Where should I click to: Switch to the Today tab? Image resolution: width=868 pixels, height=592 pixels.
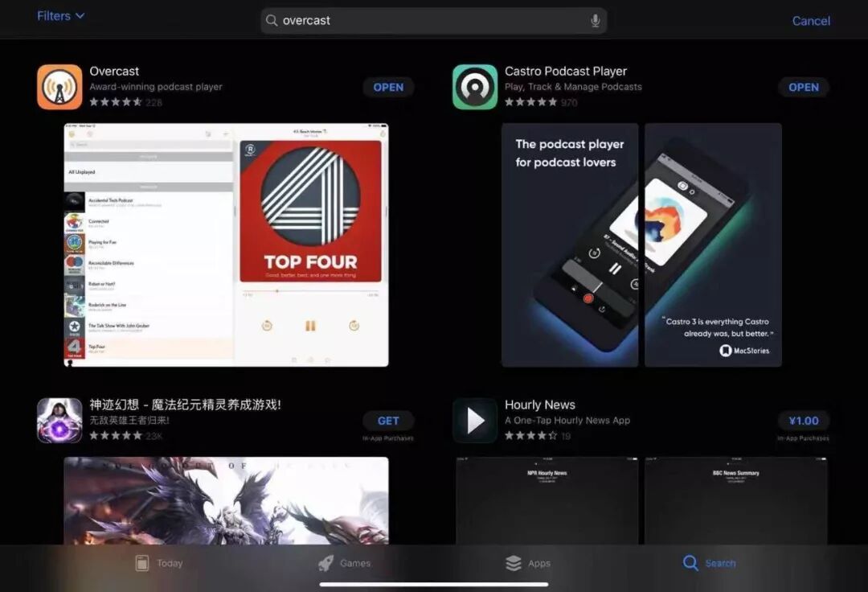click(159, 563)
